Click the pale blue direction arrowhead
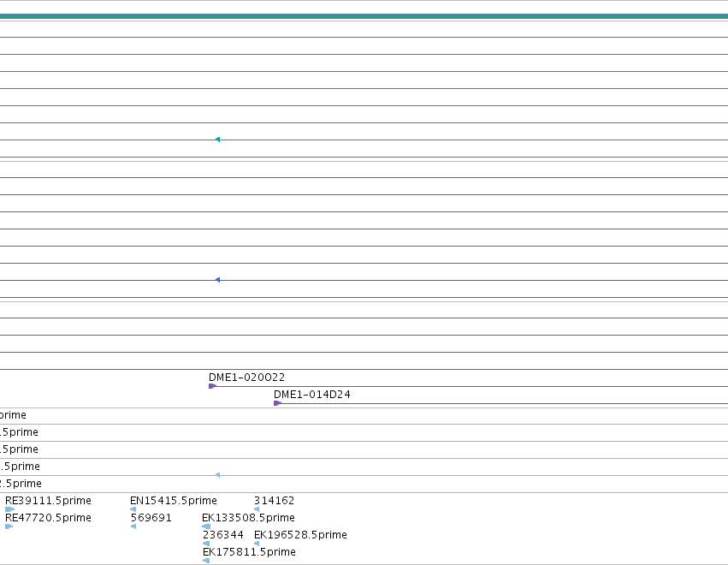728x565 pixels. point(217,475)
